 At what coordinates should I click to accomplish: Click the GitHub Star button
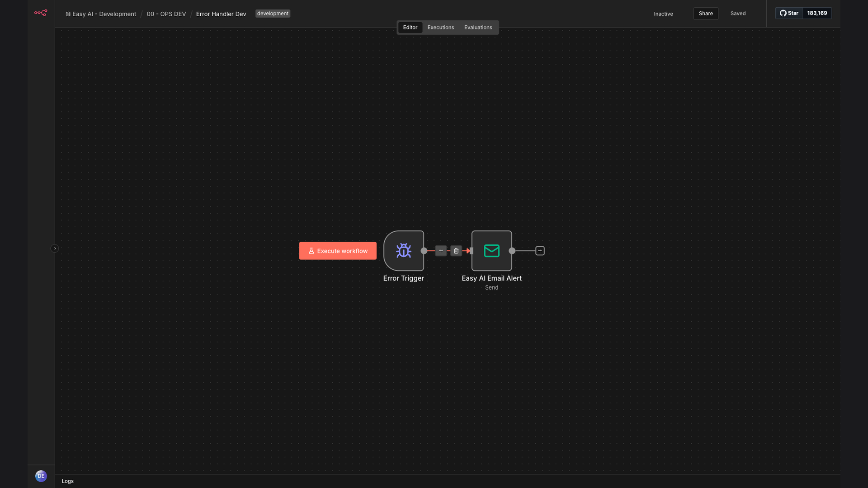789,13
